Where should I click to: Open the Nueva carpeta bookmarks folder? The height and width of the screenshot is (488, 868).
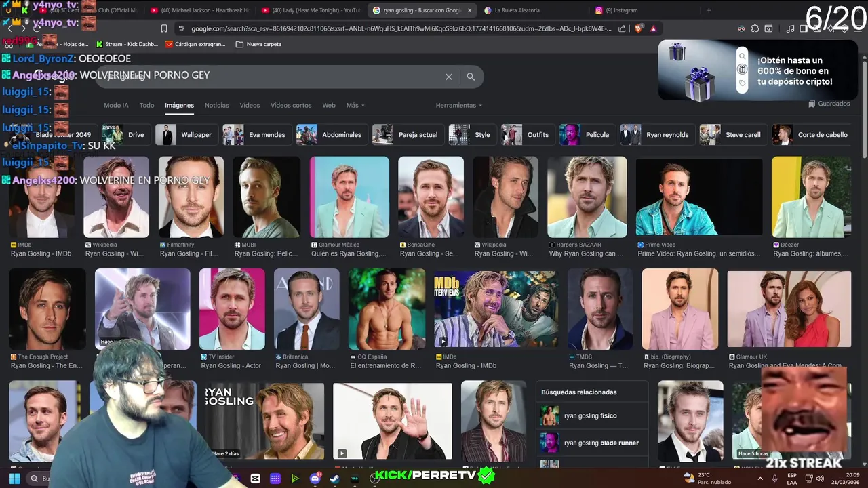pyautogui.click(x=258, y=44)
